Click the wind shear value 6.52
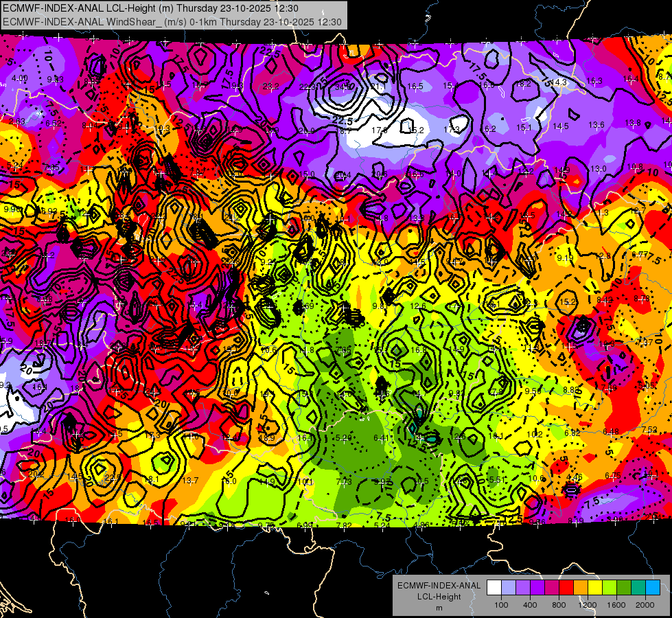 (x=53, y=123)
